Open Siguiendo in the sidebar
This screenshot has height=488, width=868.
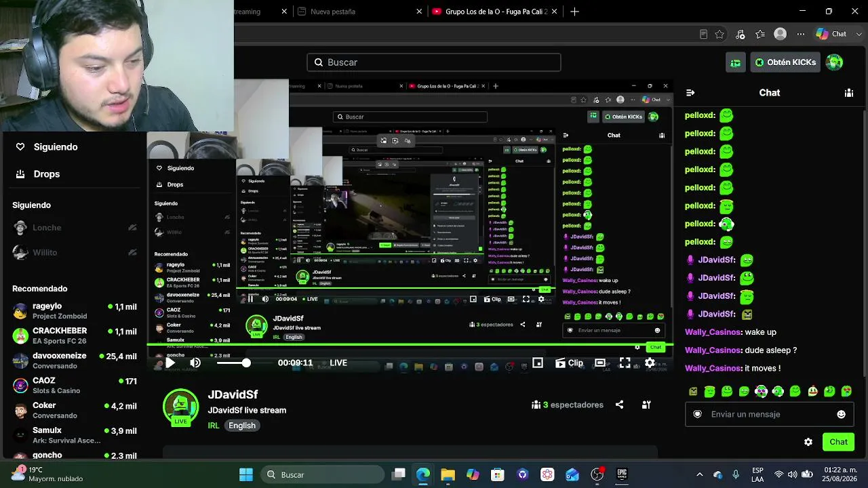[47, 147]
